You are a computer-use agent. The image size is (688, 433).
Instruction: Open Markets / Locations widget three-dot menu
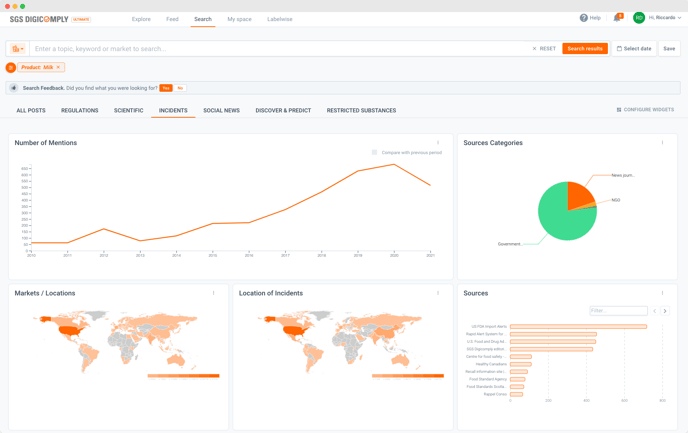[213, 293]
